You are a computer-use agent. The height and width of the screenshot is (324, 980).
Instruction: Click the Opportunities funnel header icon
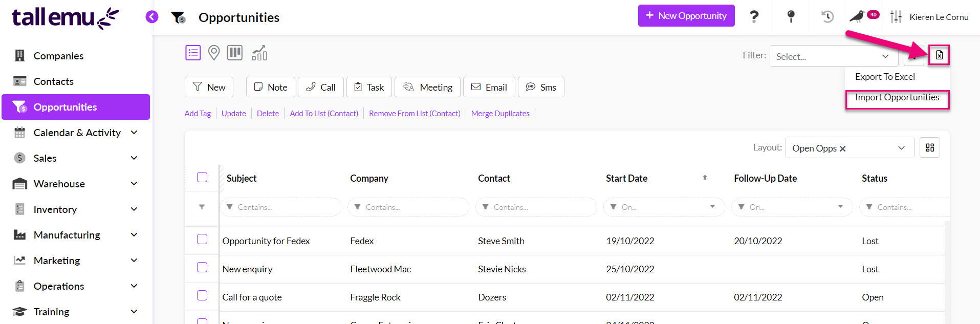click(179, 18)
